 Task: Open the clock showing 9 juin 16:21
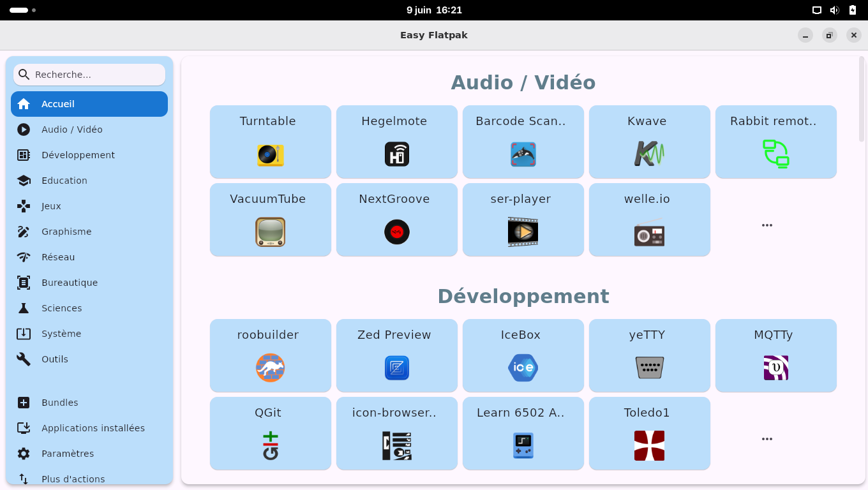click(434, 10)
